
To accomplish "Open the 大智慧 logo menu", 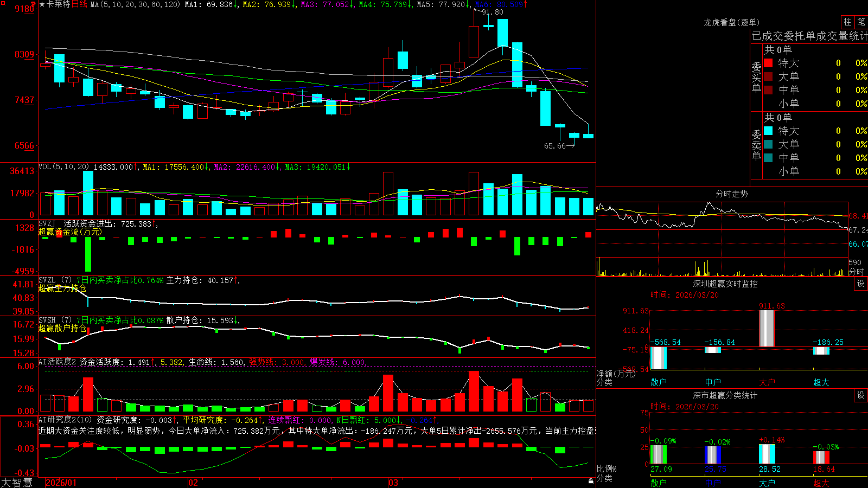I will 17,483.
